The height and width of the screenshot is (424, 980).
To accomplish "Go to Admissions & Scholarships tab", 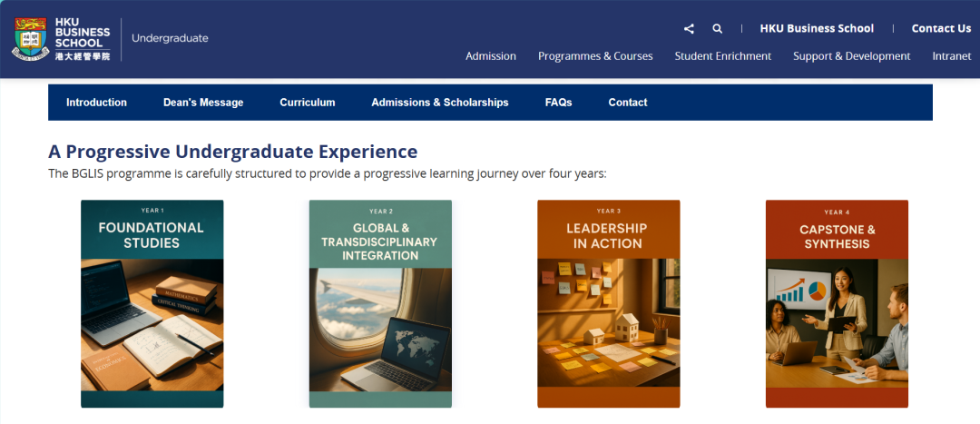I will [440, 103].
